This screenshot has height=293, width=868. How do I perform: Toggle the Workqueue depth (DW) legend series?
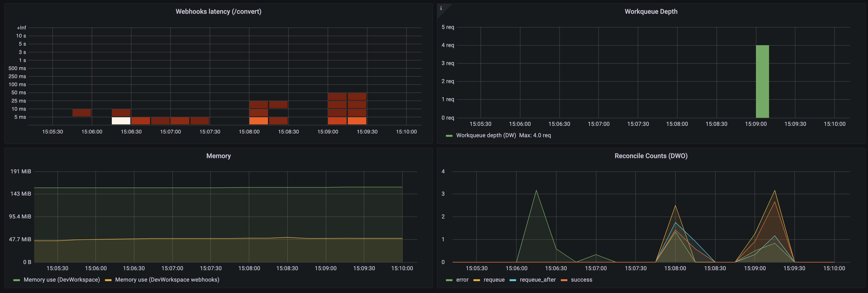(x=486, y=135)
